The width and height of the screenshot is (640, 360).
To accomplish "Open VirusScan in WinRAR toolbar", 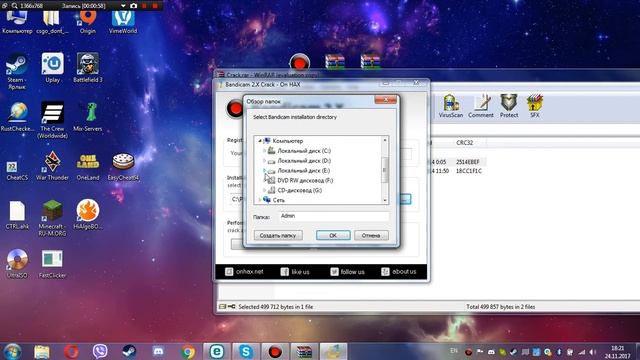I will (x=450, y=106).
